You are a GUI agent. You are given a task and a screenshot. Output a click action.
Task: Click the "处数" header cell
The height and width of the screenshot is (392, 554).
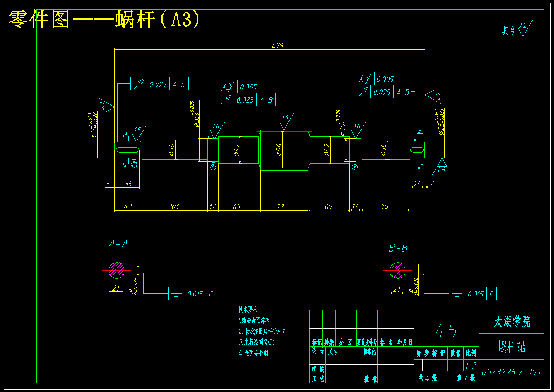(x=329, y=342)
